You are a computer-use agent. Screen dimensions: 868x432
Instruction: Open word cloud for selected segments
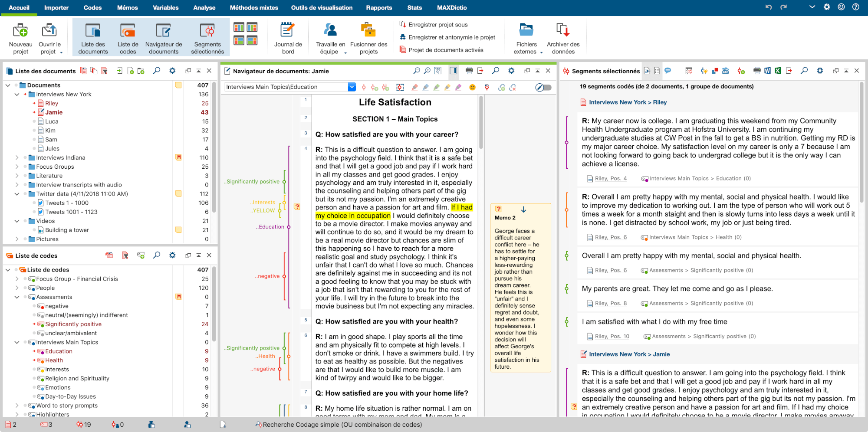pos(726,71)
